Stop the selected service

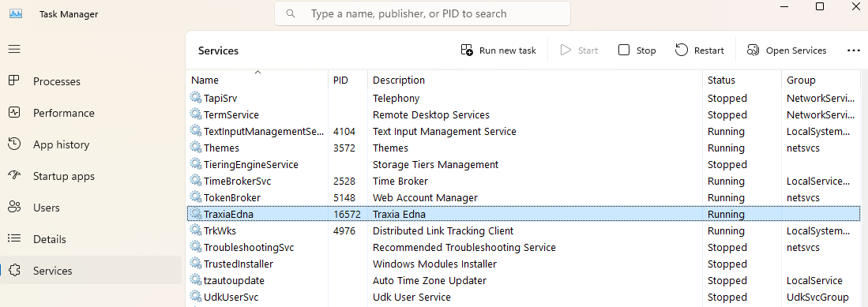(637, 51)
